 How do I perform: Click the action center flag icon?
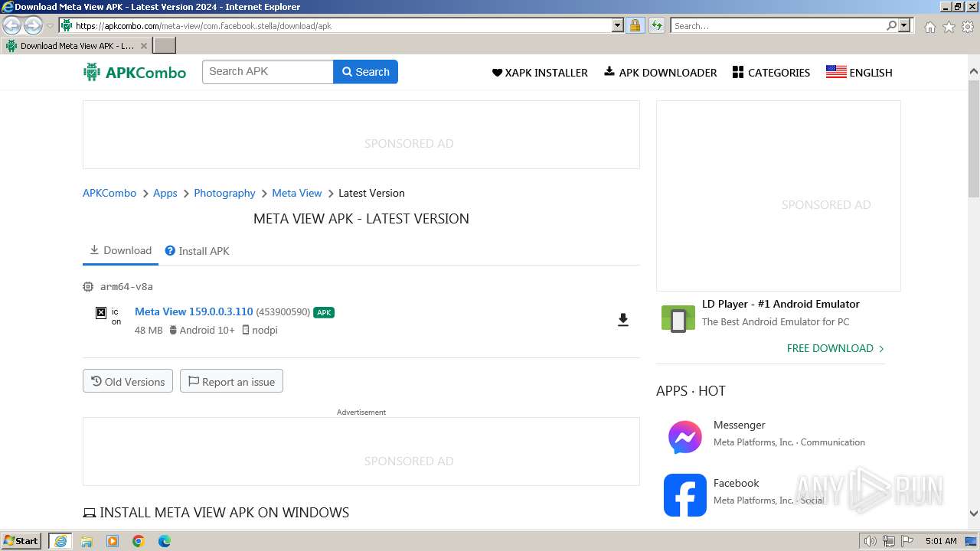(907, 541)
